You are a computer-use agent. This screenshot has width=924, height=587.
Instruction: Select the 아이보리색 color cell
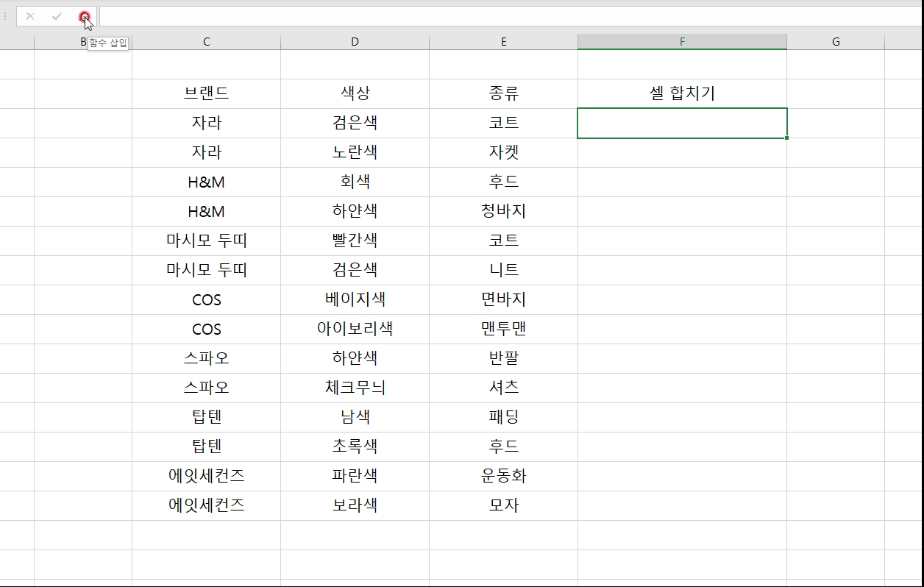[x=355, y=329]
